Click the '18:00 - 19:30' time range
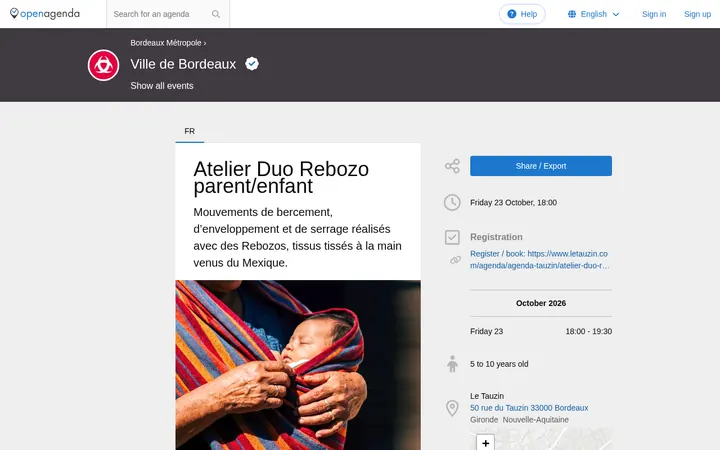Image resolution: width=720 pixels, height=450 pixels. pyautogui.click(x=588, y=332)
